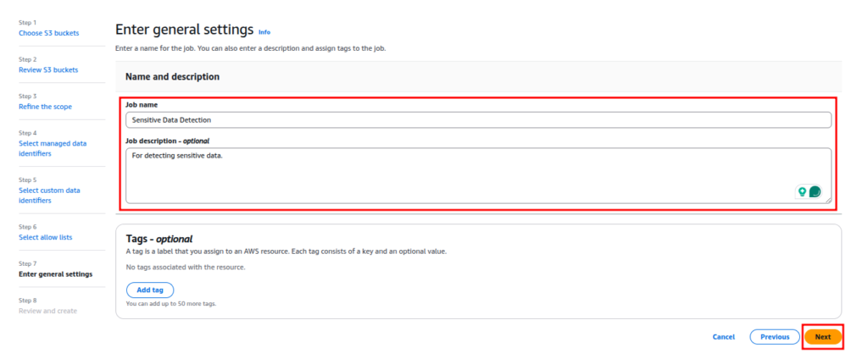Navigate to Select managed data identifiers

click(x=53, y=148)
